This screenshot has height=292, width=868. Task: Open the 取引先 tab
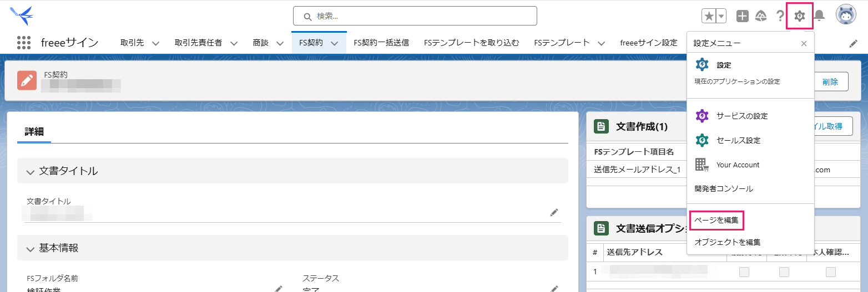click(x=132, y=43)
